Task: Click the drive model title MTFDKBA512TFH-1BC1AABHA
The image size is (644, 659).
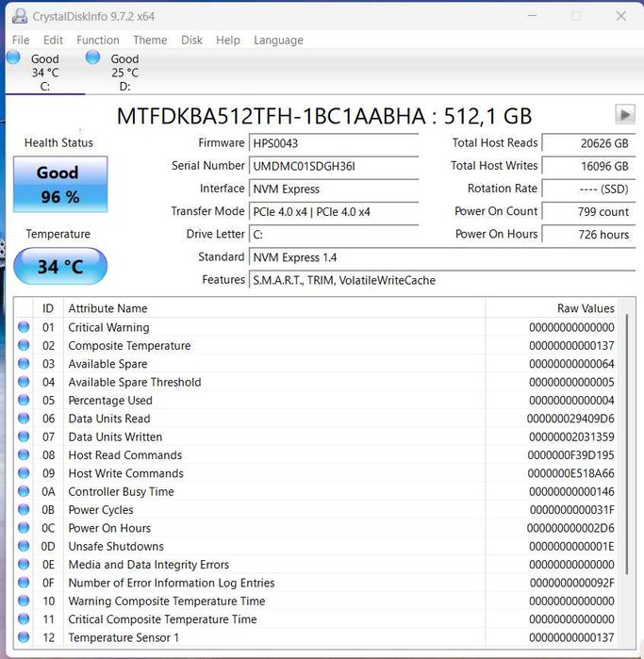Action: 272,116
